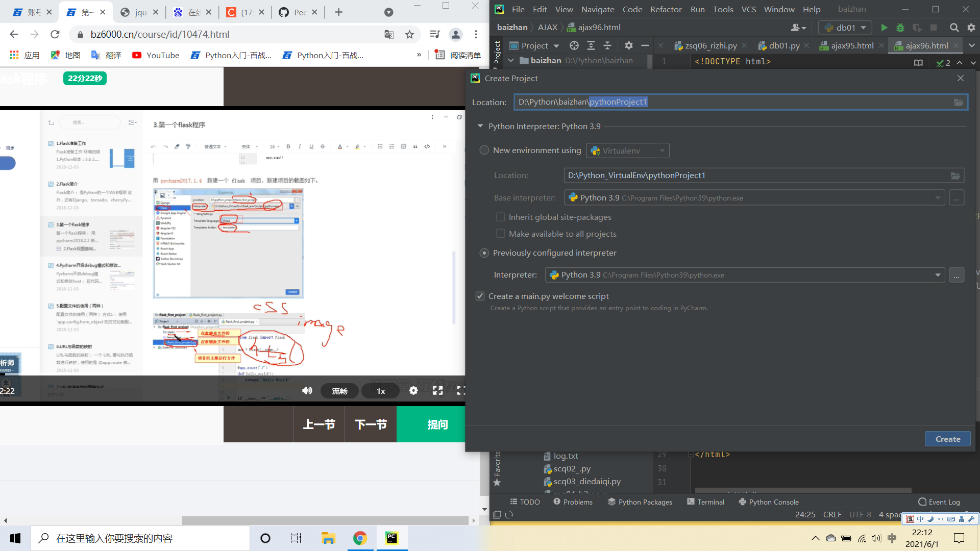Open Chrome profile avatar icon
The height and width of the screenshot is (551, 980).
tap(456, 35)
